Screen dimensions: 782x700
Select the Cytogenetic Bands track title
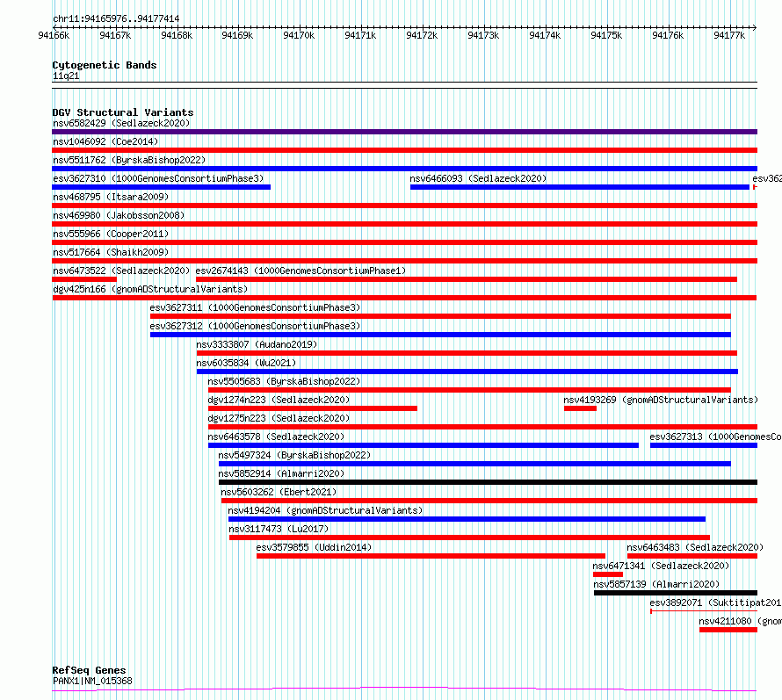[105, 65]
